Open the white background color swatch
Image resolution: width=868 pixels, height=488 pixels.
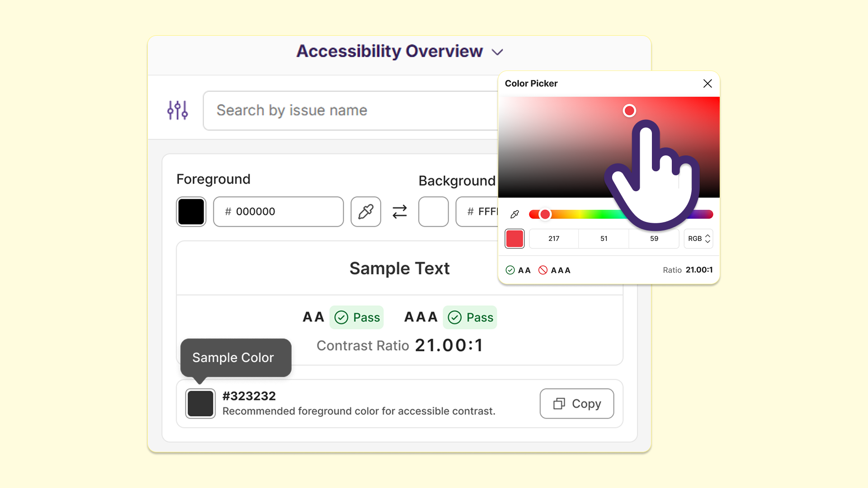tap(434, 211)
